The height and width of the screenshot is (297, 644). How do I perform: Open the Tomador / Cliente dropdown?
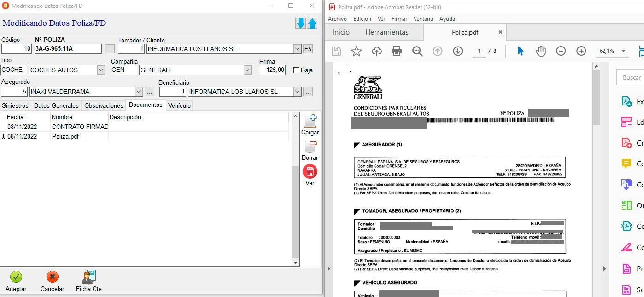pyautogui.click(x=297, y=49)
